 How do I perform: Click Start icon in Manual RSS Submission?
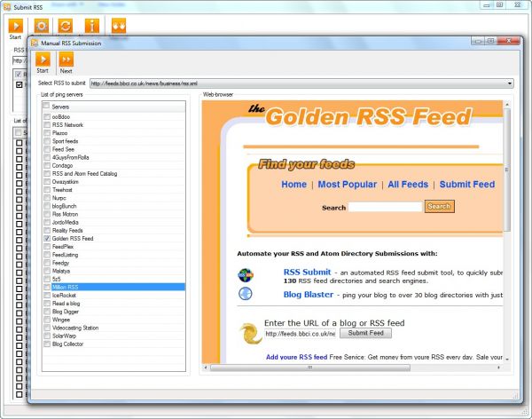43,59
